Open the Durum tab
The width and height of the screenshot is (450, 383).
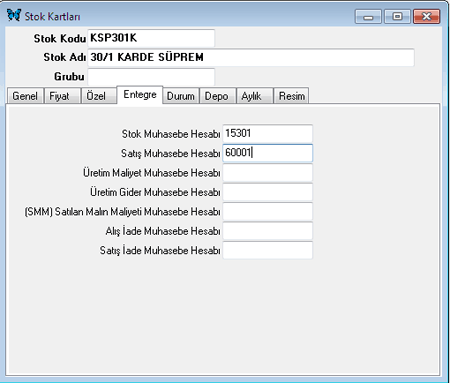click(181, 96)
